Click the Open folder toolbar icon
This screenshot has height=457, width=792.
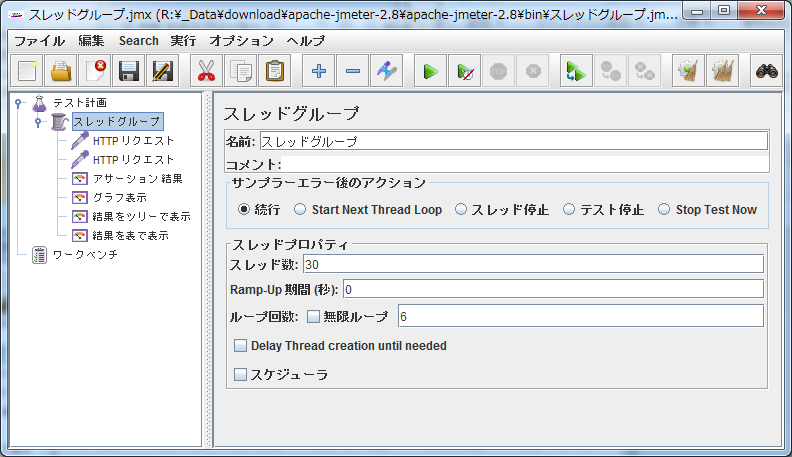62,71
